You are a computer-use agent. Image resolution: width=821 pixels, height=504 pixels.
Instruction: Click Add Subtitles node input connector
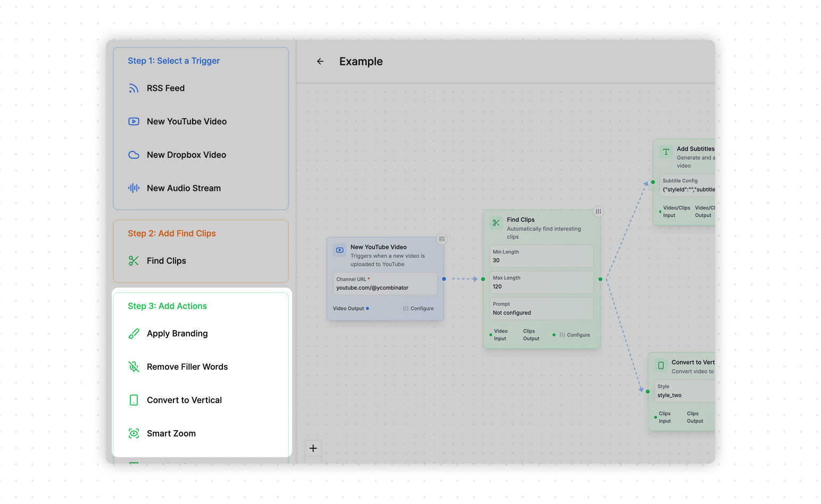653,182
